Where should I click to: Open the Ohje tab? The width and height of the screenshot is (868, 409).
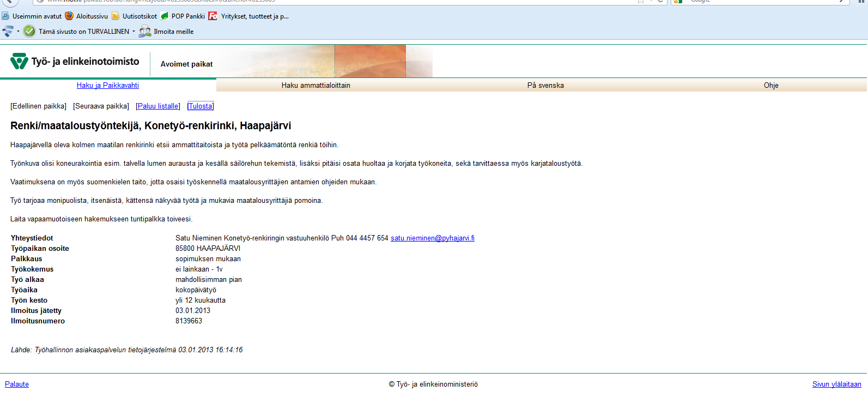[771, 85]
